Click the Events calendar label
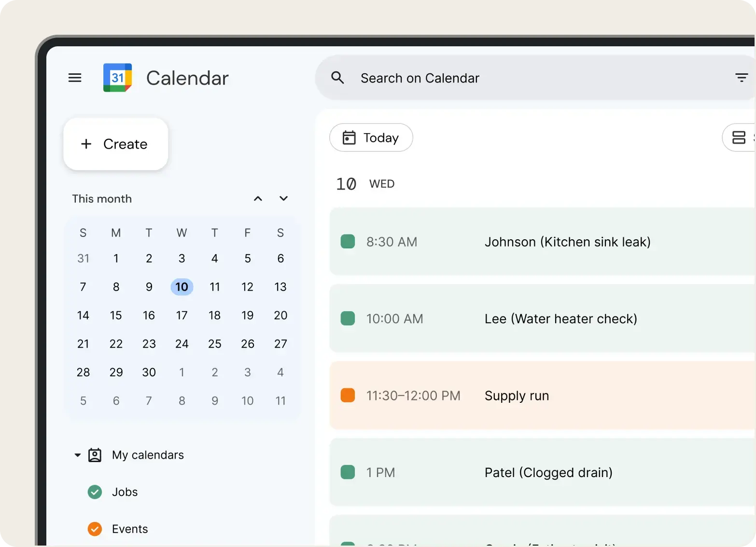The image size is (756, 547). point(130,529)
